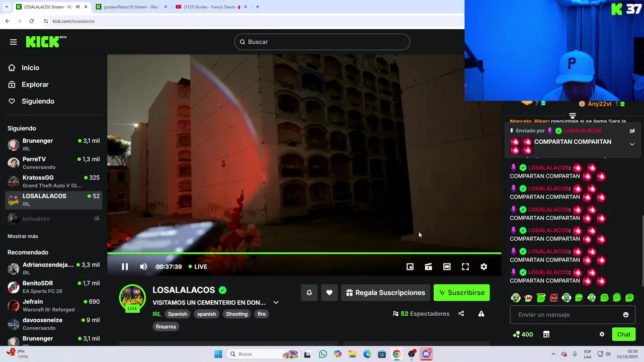Select the fire tag
Image resolution: width=644 pixels, height=362 pixels.
tap(262, 314)
